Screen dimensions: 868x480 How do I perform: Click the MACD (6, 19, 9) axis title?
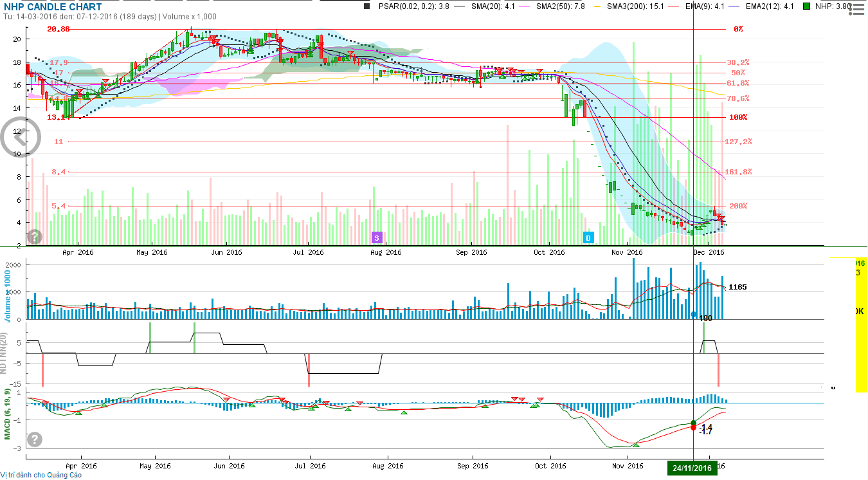click(x=7, y=414)
